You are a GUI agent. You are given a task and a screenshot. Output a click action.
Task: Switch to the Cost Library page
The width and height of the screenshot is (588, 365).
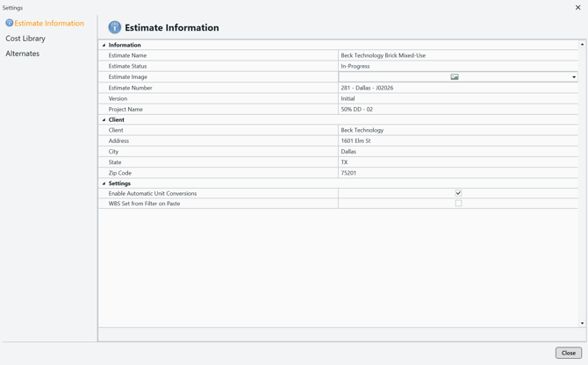(25, 39)
